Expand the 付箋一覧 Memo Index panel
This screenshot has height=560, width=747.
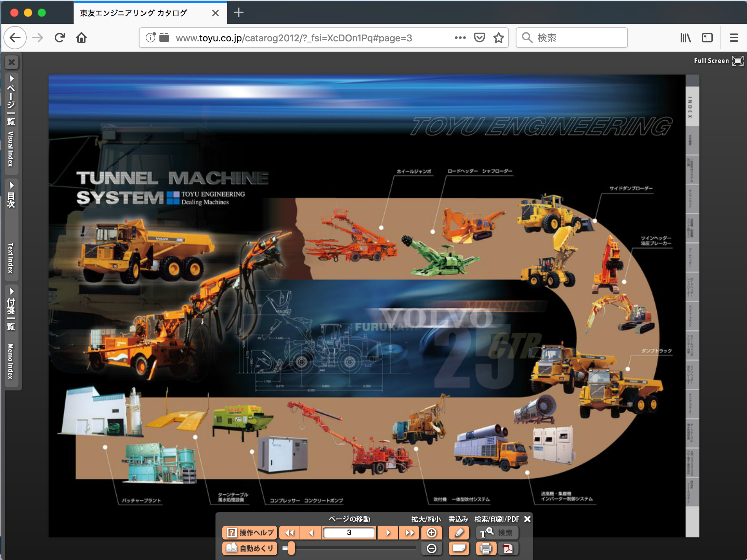11,335
